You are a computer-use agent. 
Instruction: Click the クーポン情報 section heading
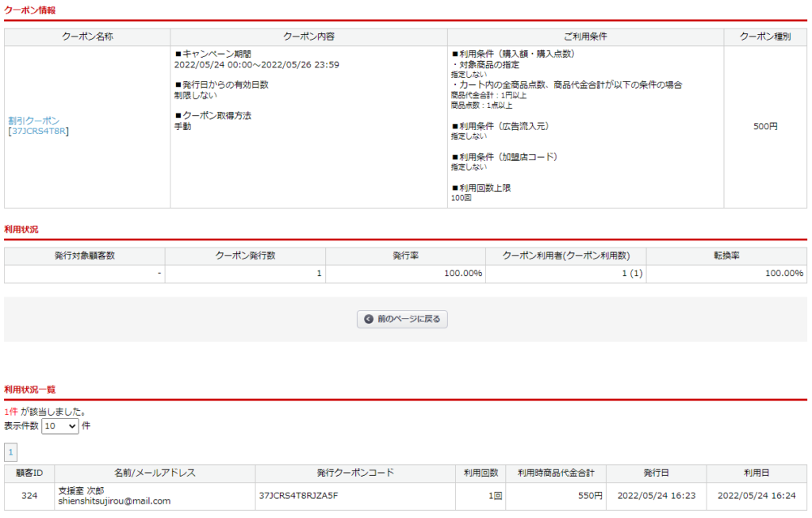[29, 10]
